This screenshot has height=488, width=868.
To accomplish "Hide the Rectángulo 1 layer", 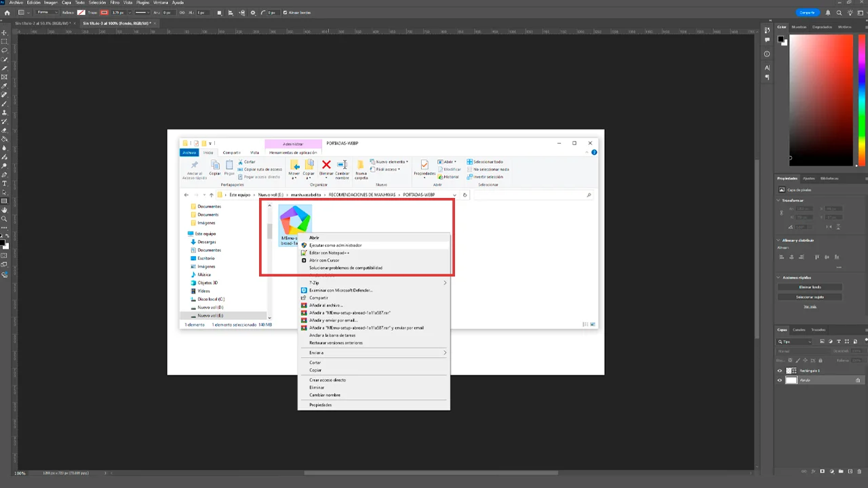I will click(x=779, y=371).
